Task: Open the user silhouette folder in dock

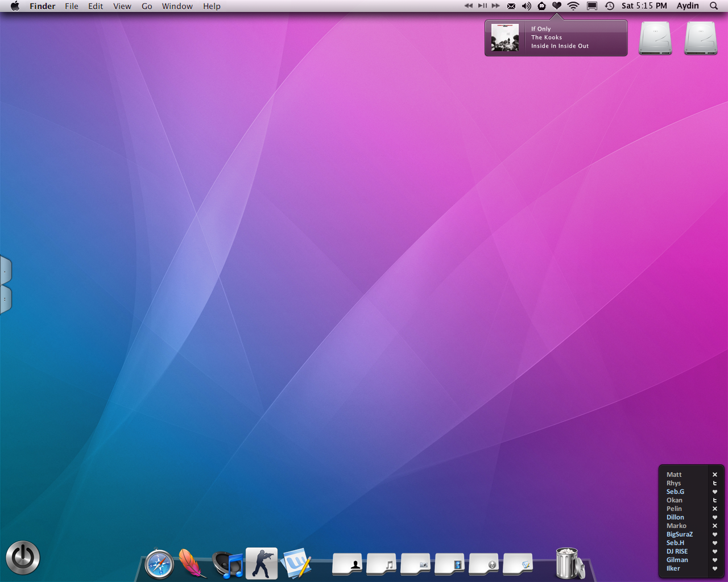Action: (x=347, y=564)
